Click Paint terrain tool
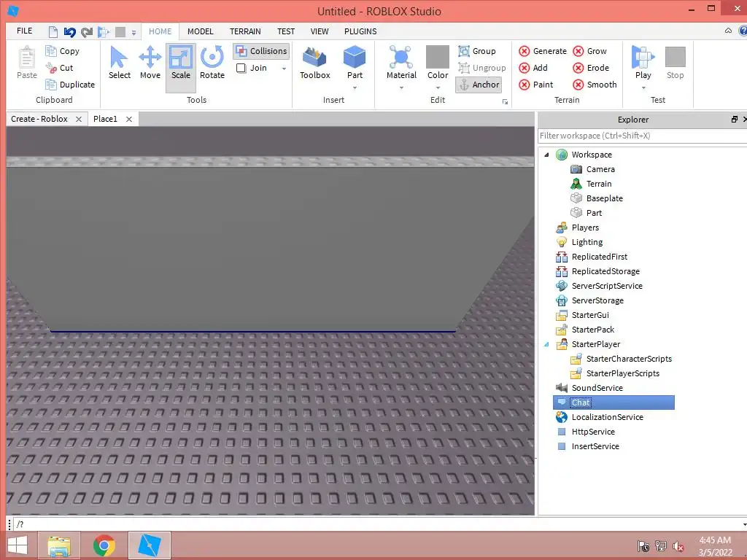Screen dimensions: 747x560 [535, 85]
